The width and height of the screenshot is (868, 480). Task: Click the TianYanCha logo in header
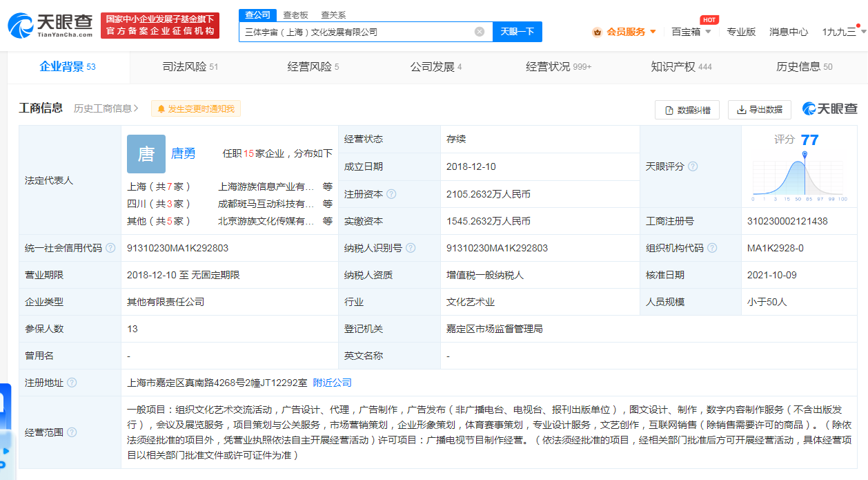50,26
